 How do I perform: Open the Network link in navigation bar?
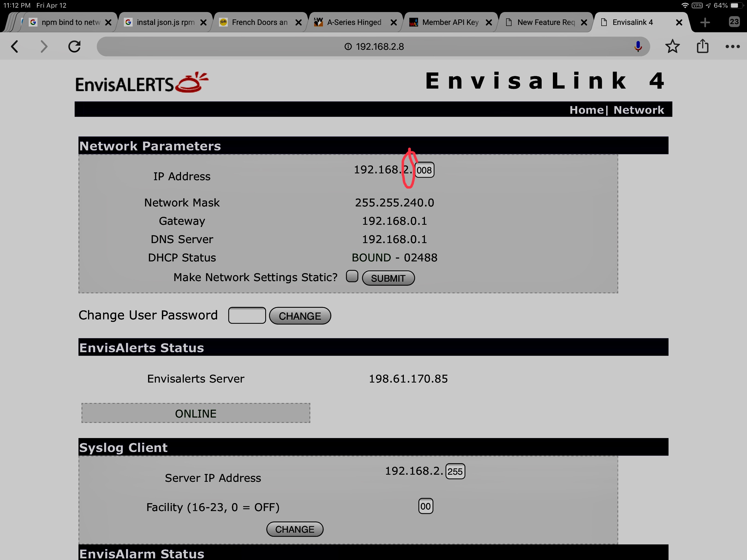[x=639, y=110]
